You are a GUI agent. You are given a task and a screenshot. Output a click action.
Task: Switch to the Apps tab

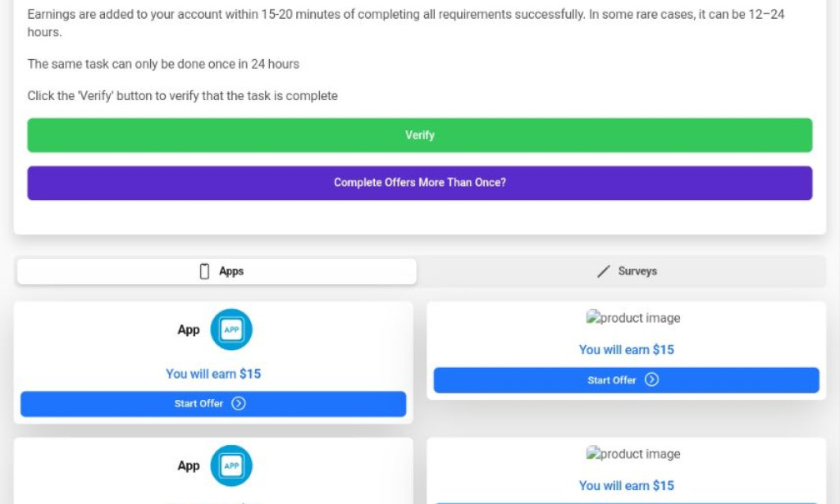click(x=218, y=271)
